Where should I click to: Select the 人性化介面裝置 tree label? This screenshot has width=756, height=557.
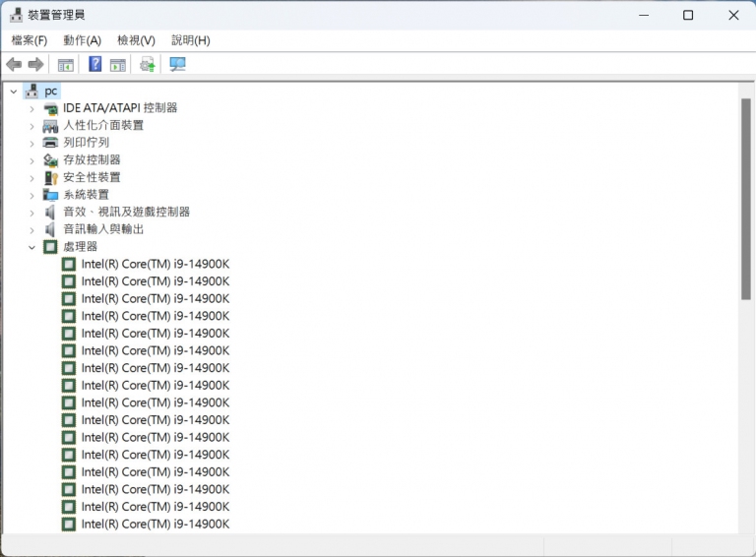(103, 125)
